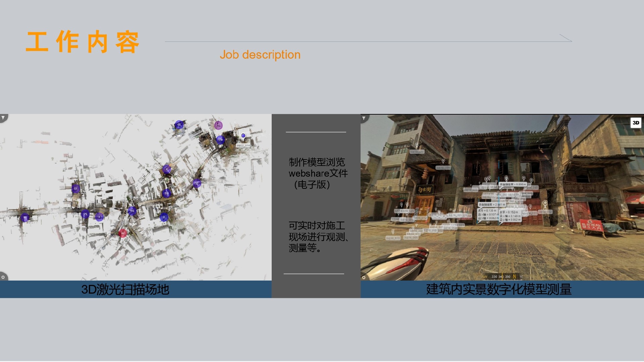Click the ssp22_014 scan position pin
This screenshot has height=362, width=644.
tap(243, 136)
